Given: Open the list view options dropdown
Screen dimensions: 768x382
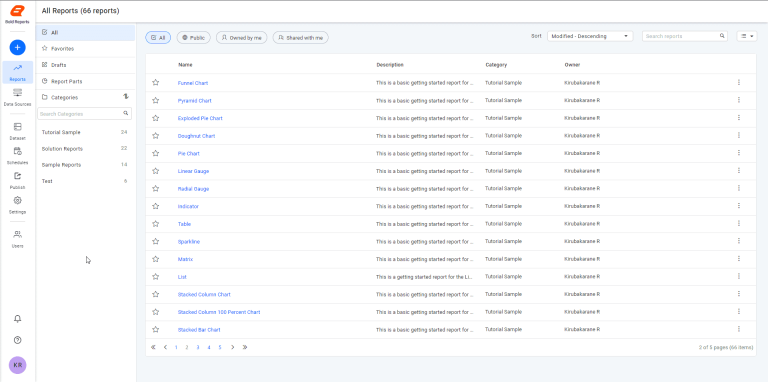Looking at the screenshot, I should click(747, 36).
